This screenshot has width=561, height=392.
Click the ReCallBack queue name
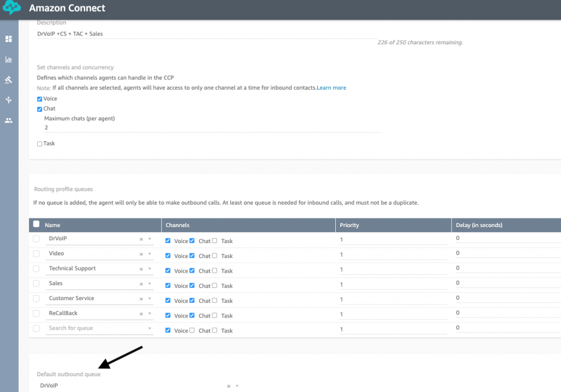tap(63, 313)
